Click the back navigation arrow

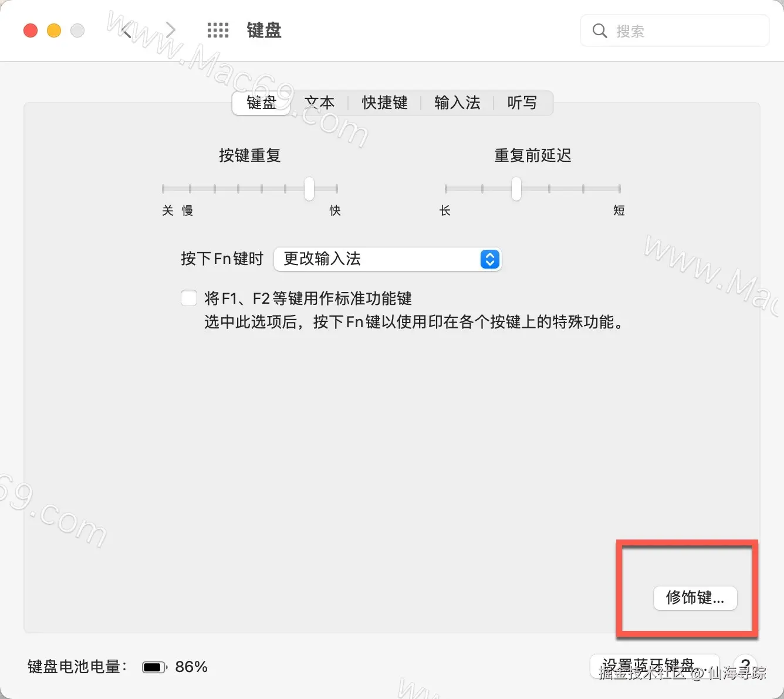[x=126, y=30]
